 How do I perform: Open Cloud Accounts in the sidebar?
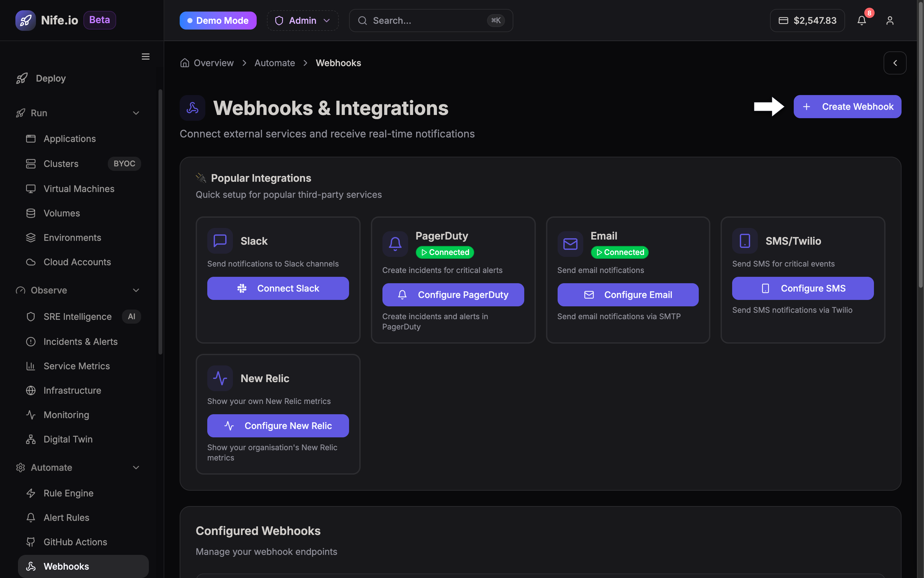pos(83,262)
